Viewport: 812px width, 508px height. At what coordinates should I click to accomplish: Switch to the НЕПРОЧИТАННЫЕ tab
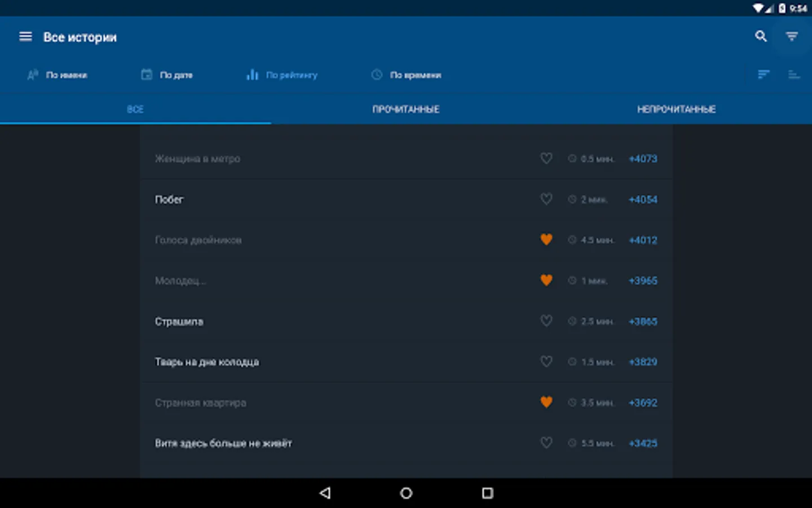tap(677, 109)
